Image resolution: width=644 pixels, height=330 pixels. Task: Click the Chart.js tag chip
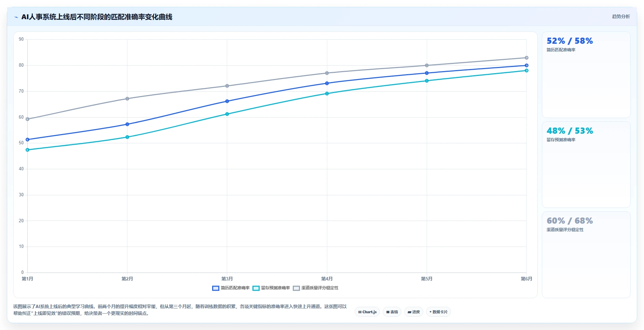coord(367,312)
